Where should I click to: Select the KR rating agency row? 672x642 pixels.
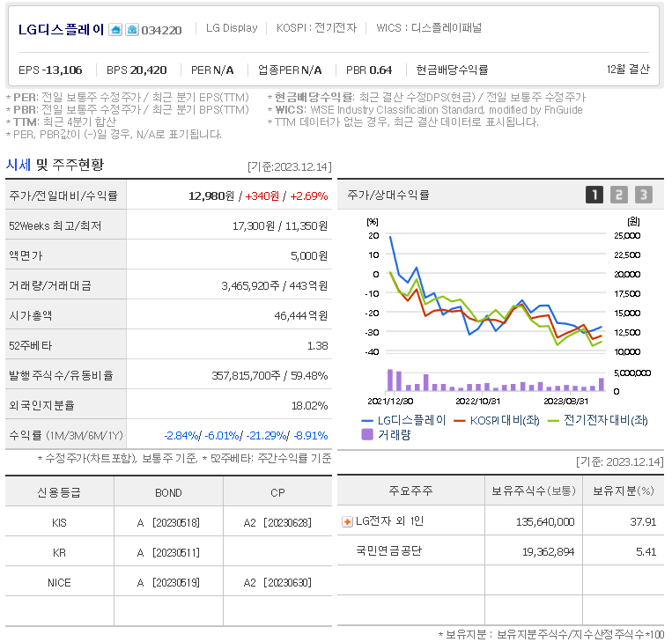click(168, 553)
